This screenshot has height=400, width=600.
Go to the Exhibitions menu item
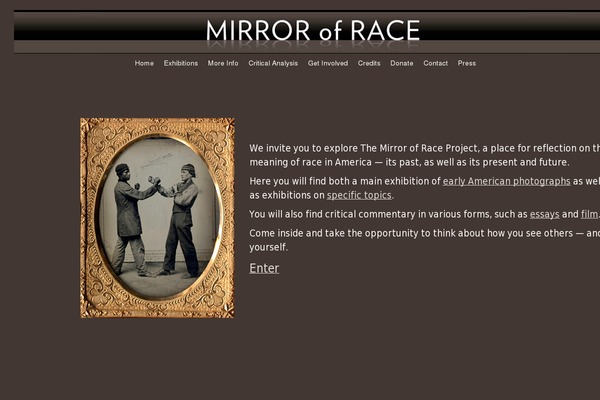pyautogui.click(x=181, y=63)
